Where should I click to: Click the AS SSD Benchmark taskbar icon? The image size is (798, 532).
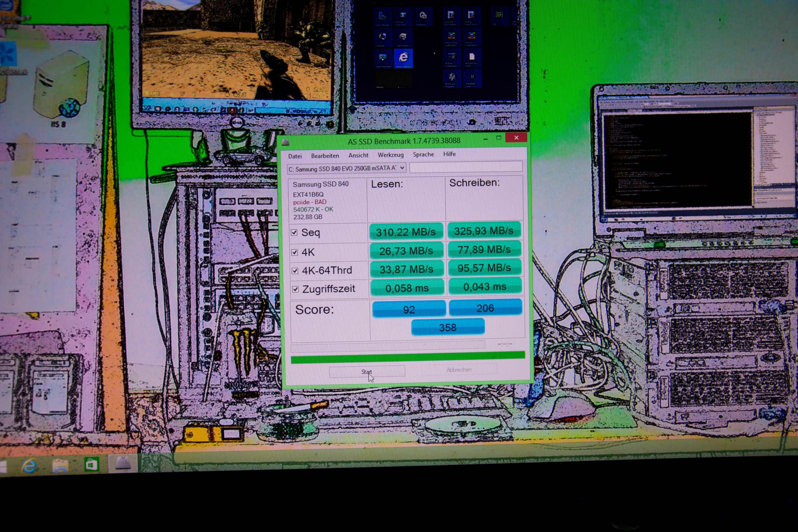(x=123, y=463)
